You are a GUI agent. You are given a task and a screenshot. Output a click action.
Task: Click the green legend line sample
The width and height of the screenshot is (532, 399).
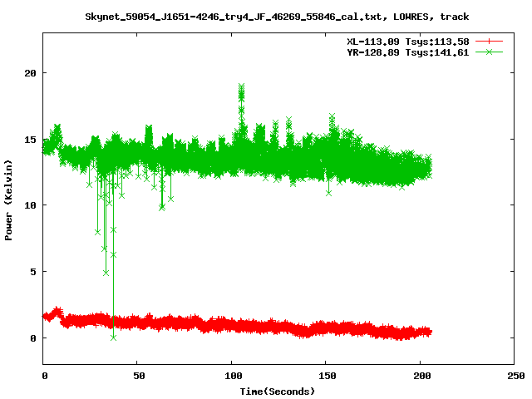pyautogui.click(x=489, y=52)
